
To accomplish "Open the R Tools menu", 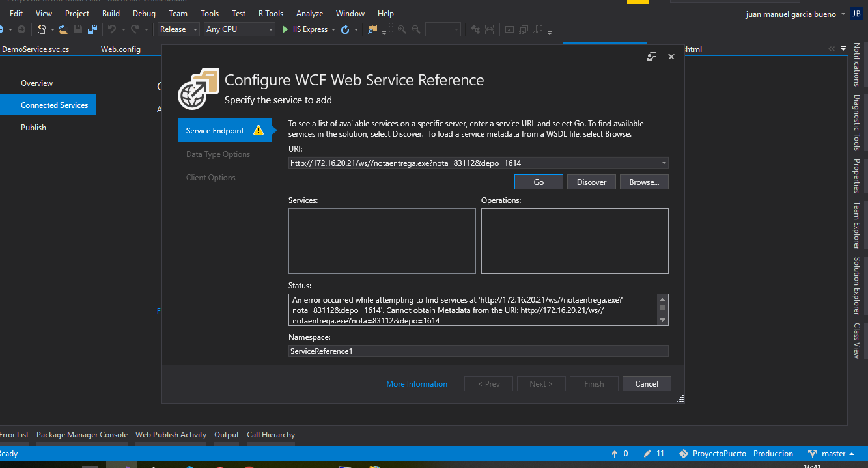I will [x=271, y=13].
